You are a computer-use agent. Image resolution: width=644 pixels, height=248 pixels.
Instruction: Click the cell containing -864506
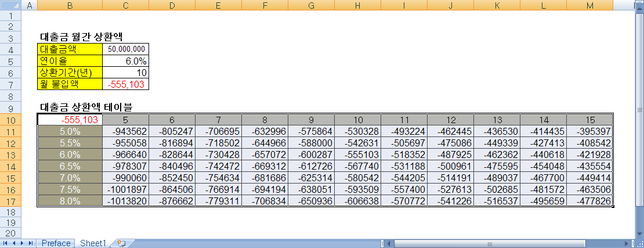click(172, 189)
